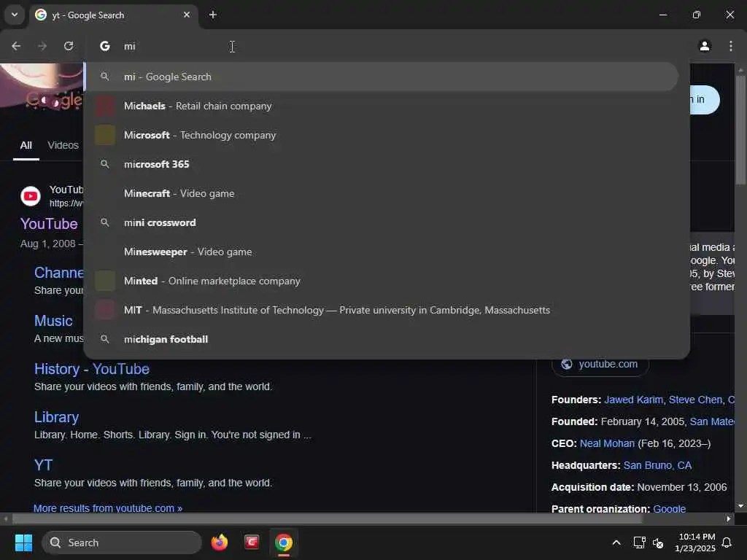
Task: Open the notifications bell icon
Action: pos(727,542)
